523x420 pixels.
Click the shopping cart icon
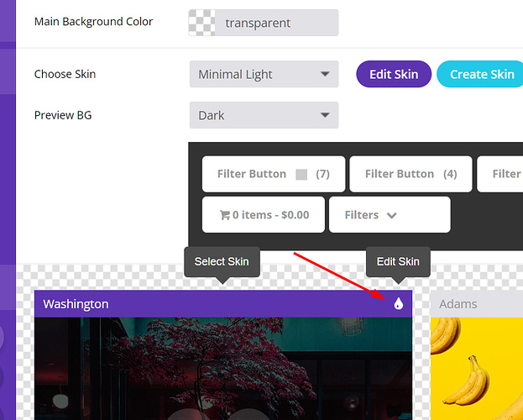224,215
